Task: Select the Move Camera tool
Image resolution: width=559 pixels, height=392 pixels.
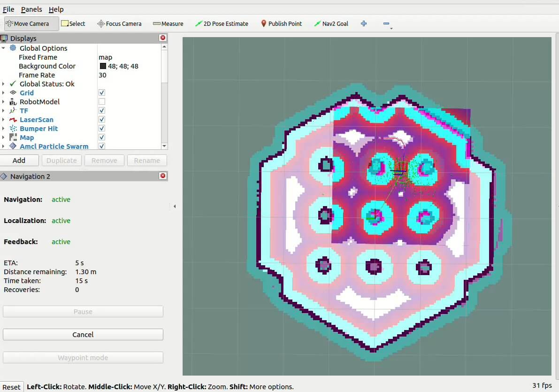Action: click(31, 23)
